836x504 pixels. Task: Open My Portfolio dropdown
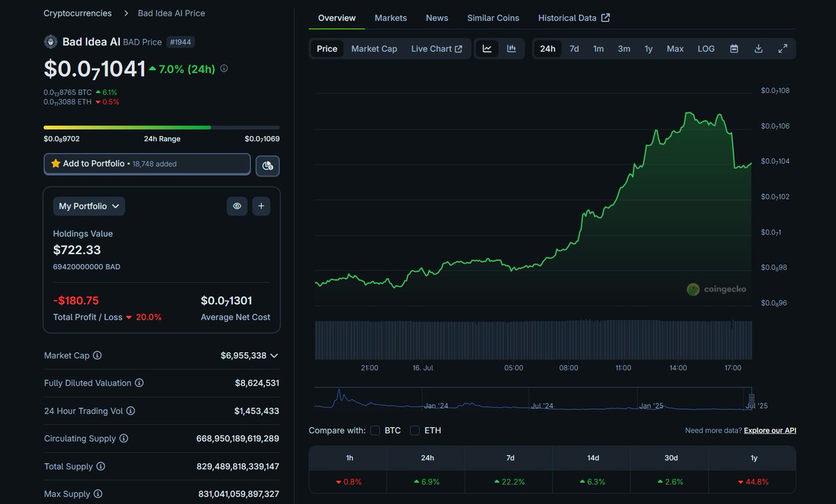point(89,206)
